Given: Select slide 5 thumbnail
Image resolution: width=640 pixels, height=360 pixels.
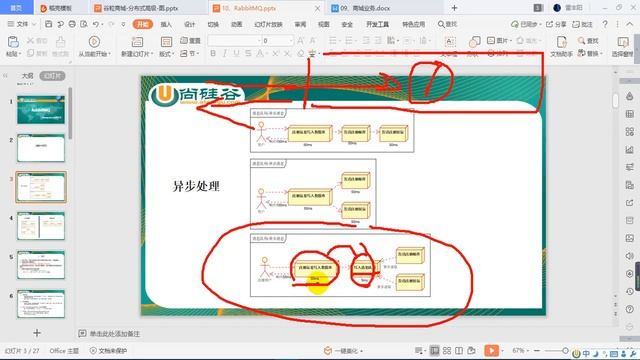Looking at the screenshot, I should pos(41,265).
